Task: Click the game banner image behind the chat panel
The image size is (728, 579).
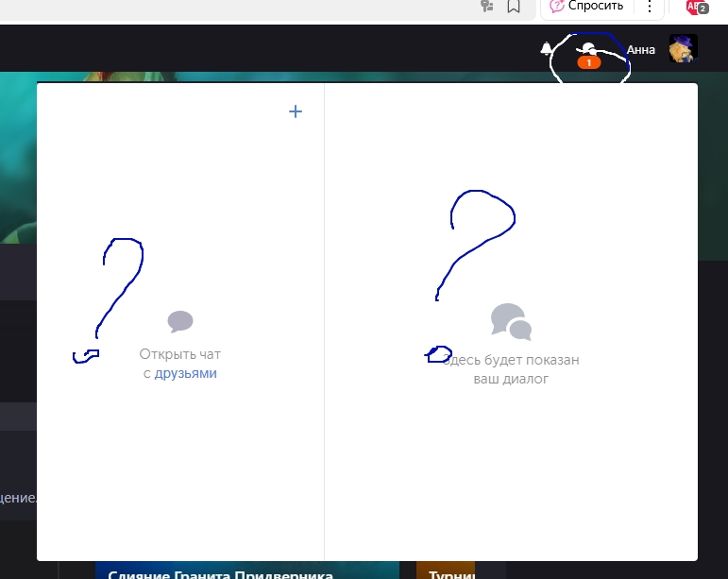Action: 17,161
